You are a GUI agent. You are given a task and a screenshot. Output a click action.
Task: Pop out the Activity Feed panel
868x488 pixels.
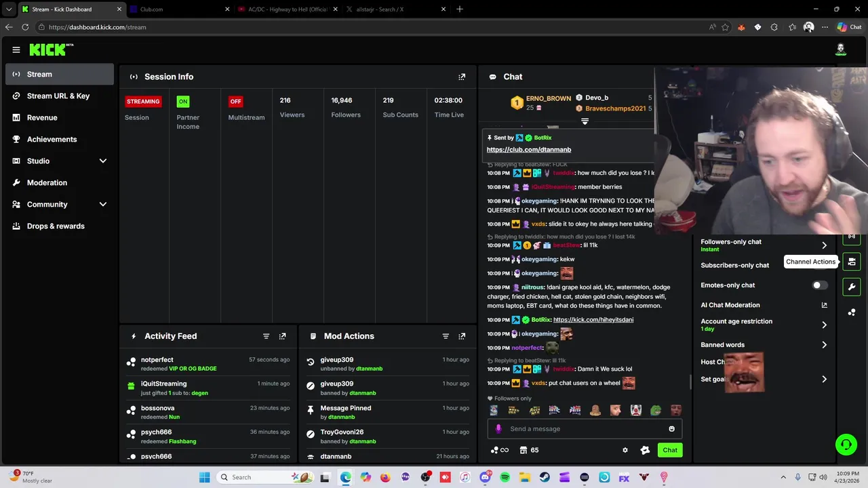[x=283, y=336]
